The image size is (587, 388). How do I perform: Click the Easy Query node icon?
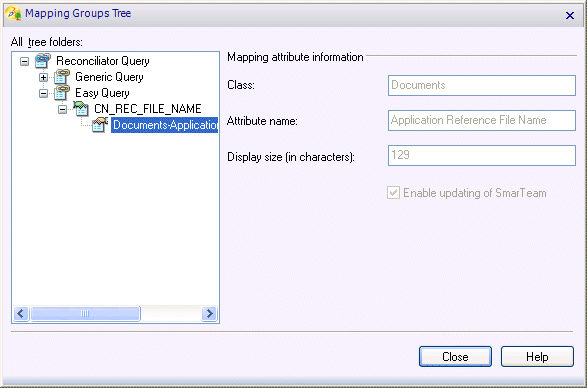point(62,93)
